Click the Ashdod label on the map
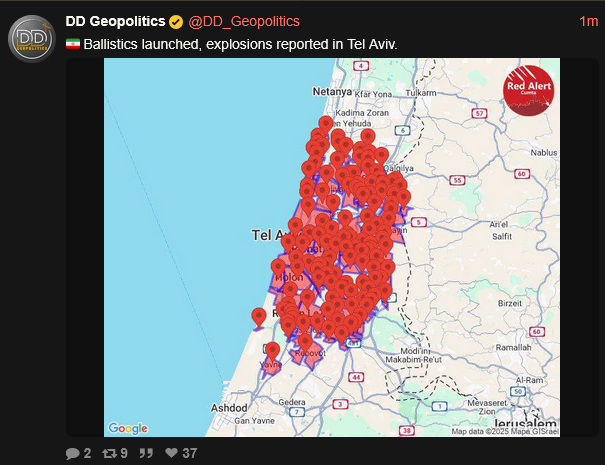Image resolution: width=605 pixels, height=465 pixels. pyautogui.click(x=229, y=408)
